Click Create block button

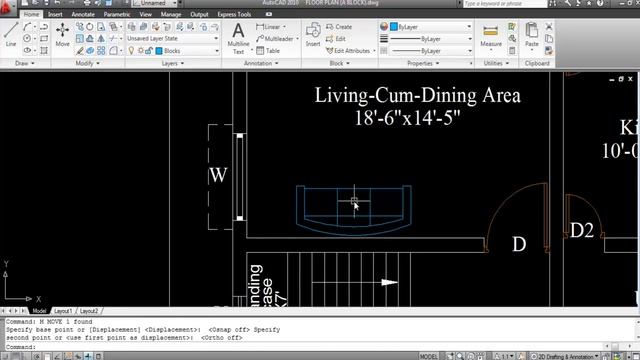click(339, 27)
